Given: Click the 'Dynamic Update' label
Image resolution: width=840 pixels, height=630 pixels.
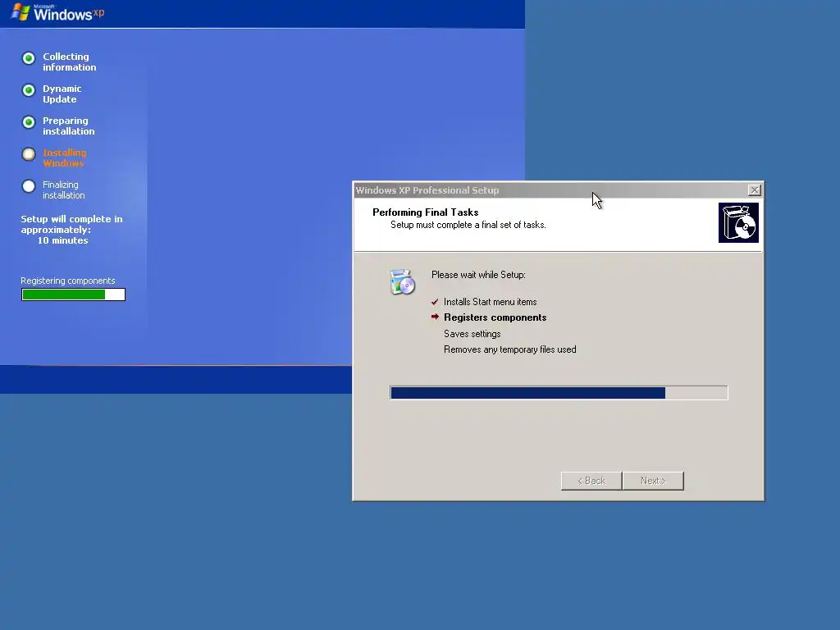Looking at the screenshot, I should pos(62,94).
